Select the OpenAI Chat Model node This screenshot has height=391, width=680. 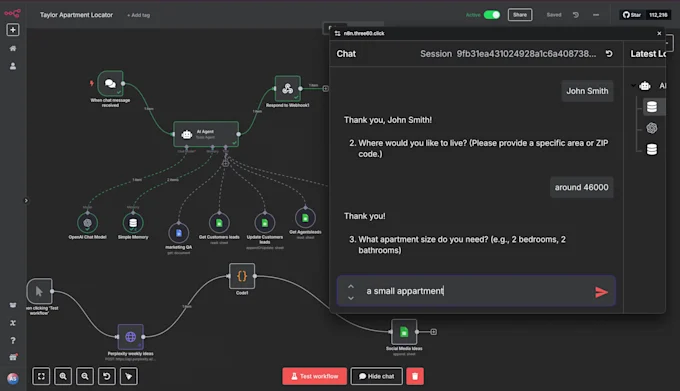click(87, 223)
